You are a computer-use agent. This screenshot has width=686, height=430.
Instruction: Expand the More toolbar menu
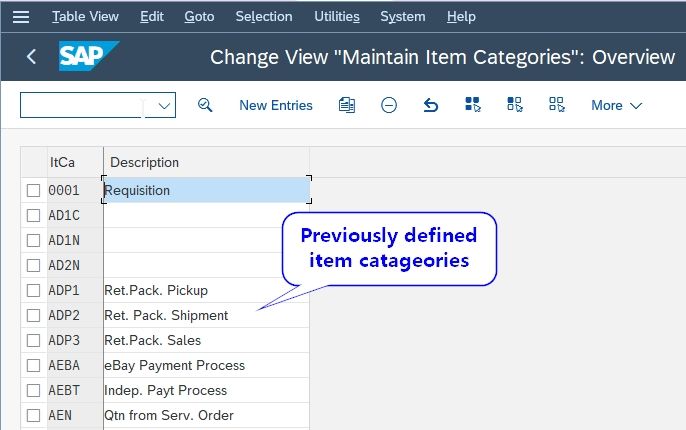(x=616, y=105)
